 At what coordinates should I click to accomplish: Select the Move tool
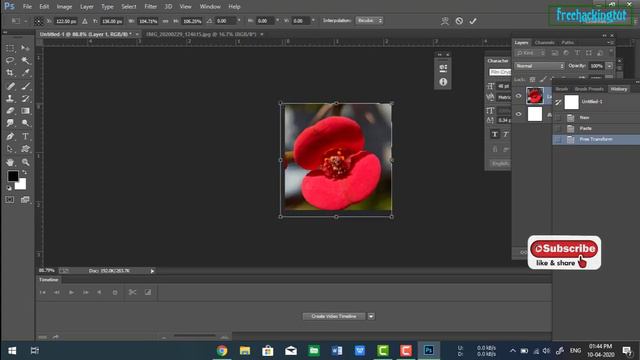pyautogui.click(x=25, y=48)
